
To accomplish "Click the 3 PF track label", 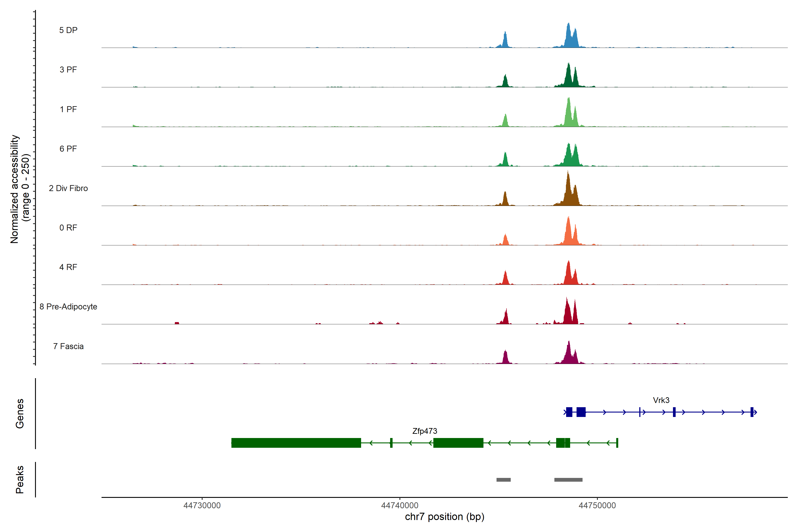I will [68, 70].
